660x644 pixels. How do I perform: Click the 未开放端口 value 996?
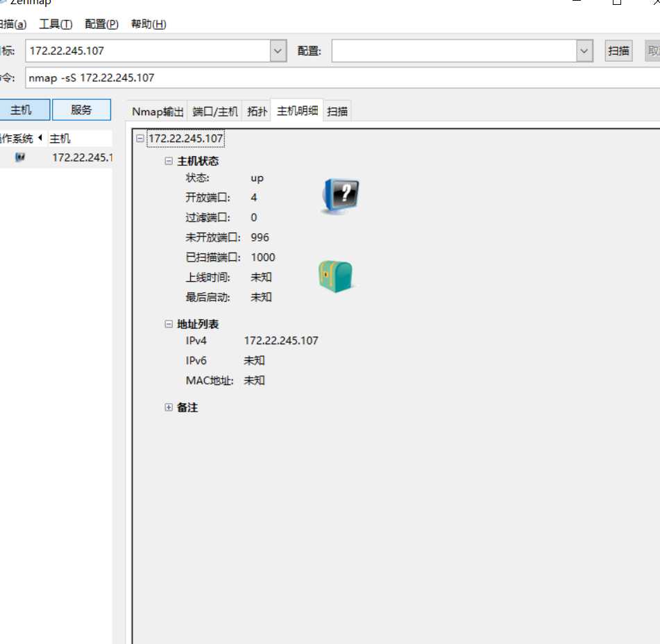click(260, 237)
